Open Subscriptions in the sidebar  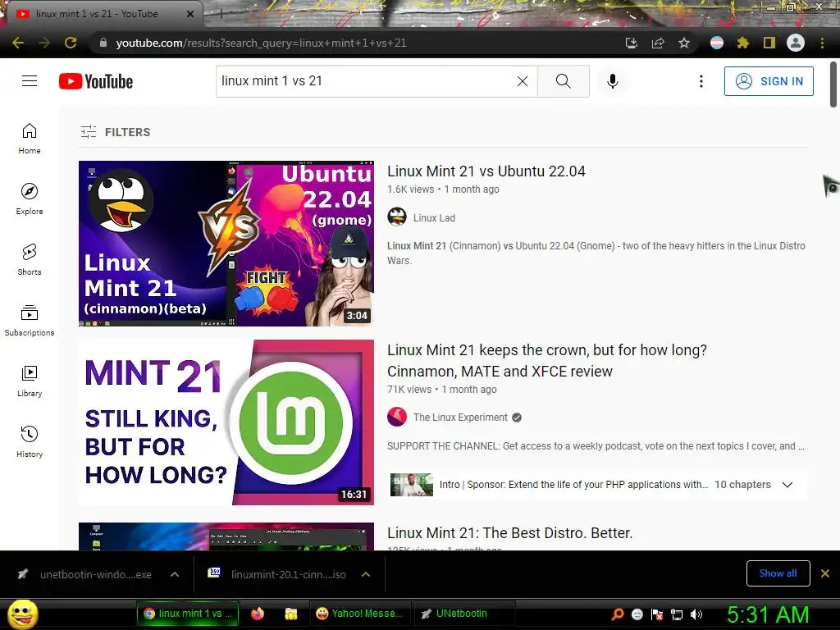pos(30,321)
